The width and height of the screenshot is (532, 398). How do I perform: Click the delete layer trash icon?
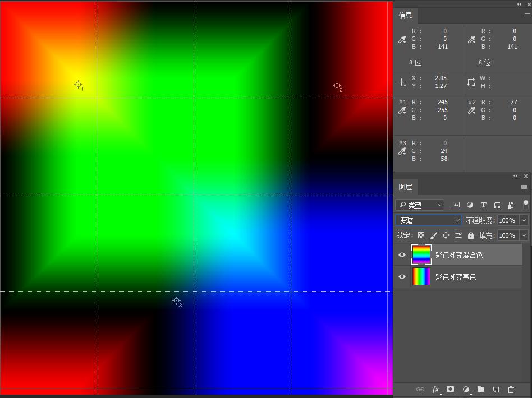click(511, 389)
